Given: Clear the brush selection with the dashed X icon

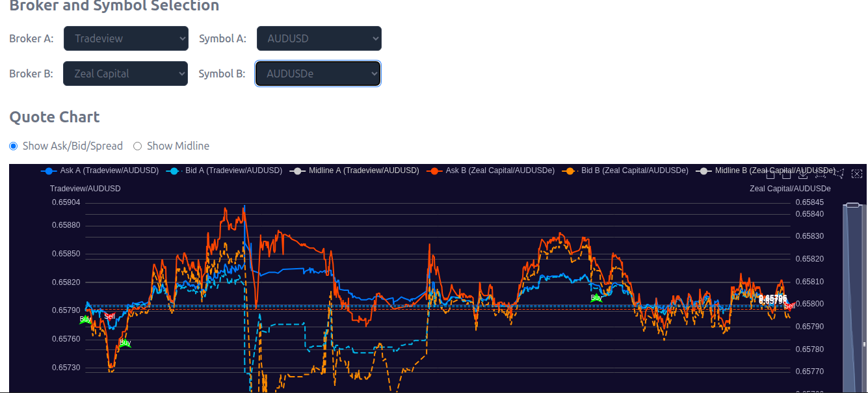Looking at the screenshot, I should [x=857, y=174].
